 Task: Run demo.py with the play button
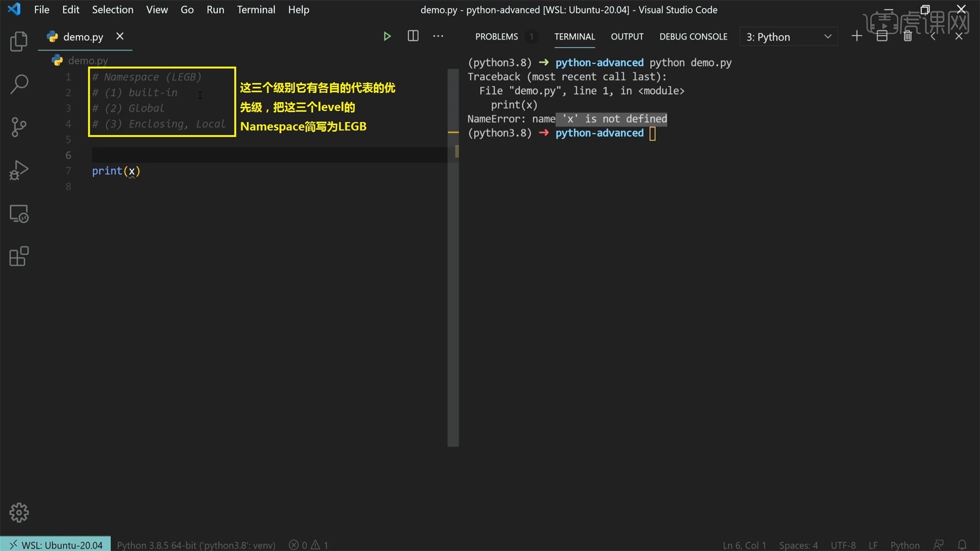[x=387, y=36]
